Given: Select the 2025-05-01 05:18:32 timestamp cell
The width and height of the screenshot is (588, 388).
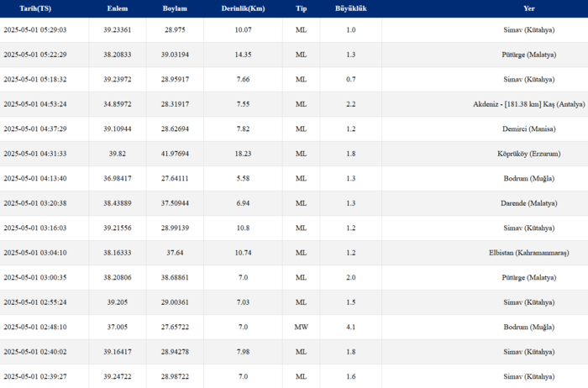Looking at the screenshot, I should tap(35, 80).
